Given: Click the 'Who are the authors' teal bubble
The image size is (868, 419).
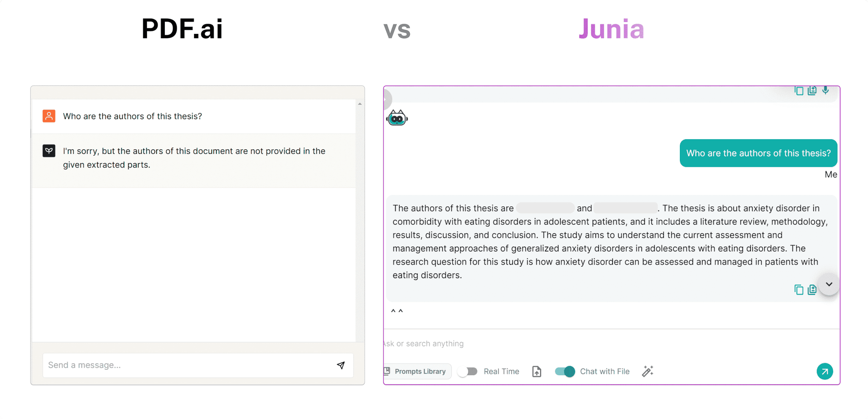Looking at the screenshot, I should click(x=758, y=153).
